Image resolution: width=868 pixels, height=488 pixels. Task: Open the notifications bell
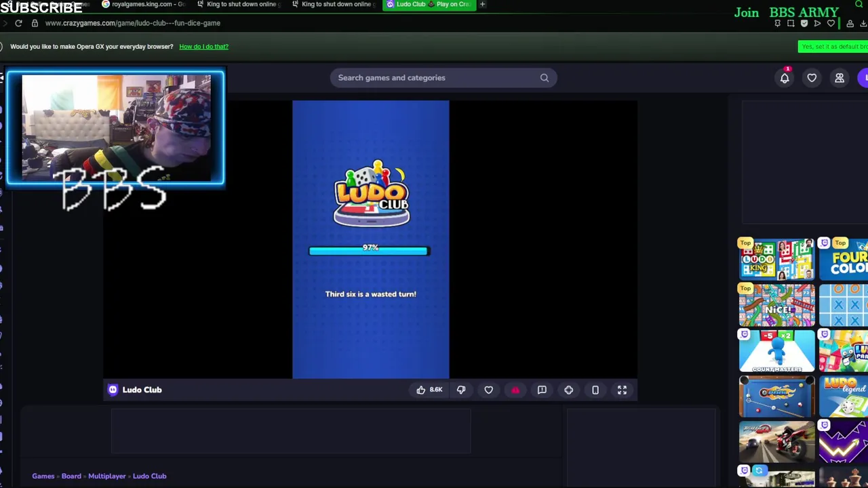point(785,78)
